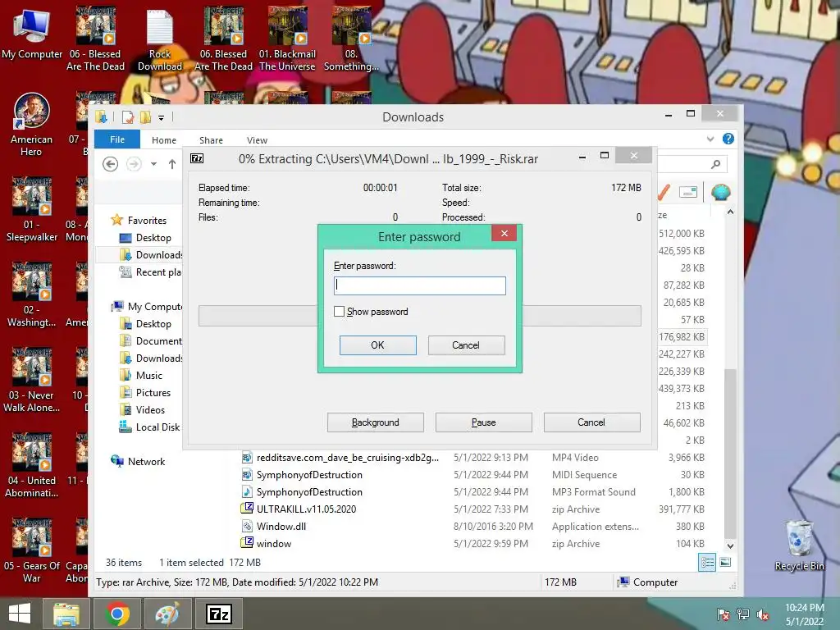The image size is (840, 630).
Task: Open Start menu Windows logo
Action: (20, 614)
